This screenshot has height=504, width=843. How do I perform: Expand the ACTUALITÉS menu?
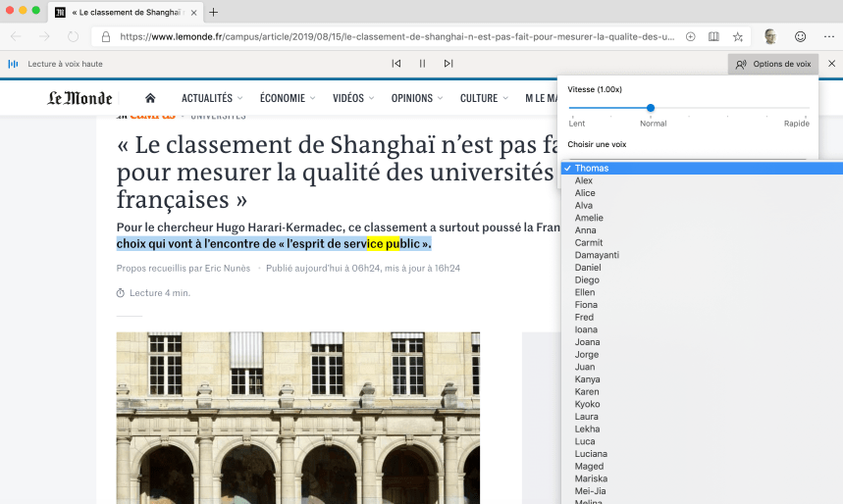(212, 98)
